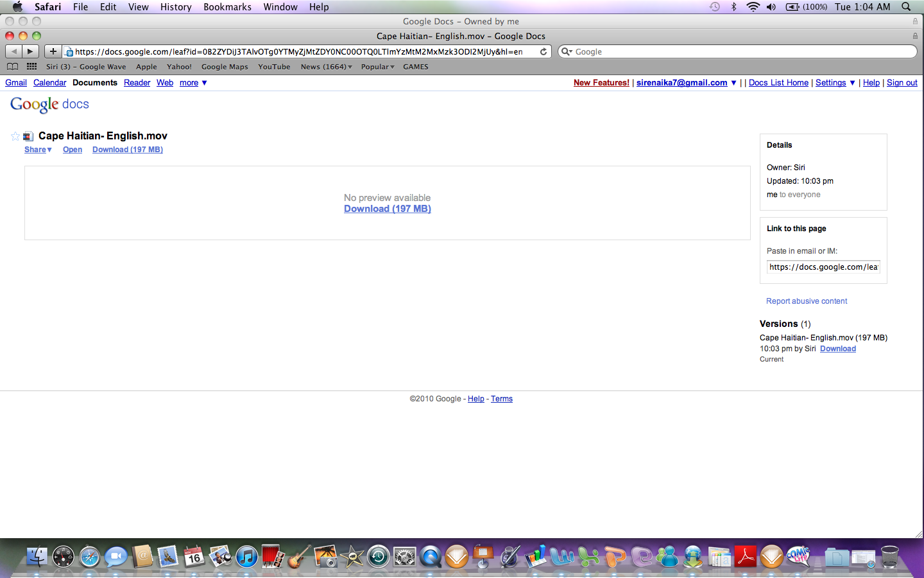Open the News (1664) bookmarks folder
The image size is (924, 578).
coord(326,67)
